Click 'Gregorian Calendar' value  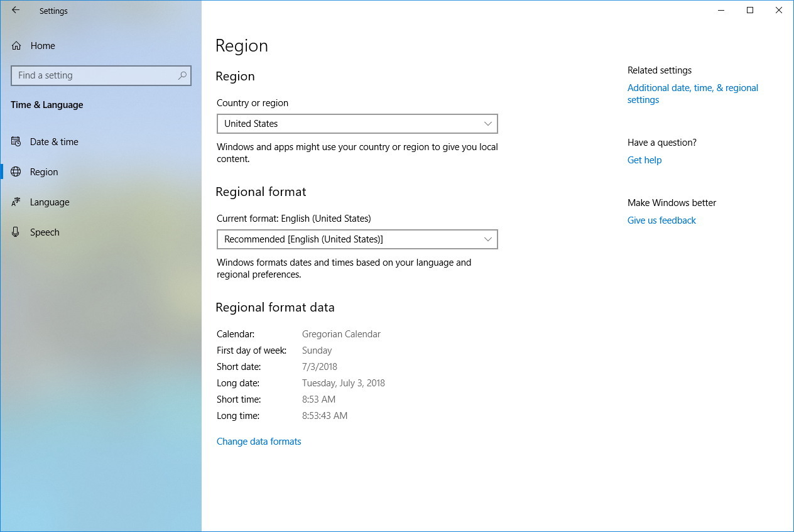tap(341, 334)
